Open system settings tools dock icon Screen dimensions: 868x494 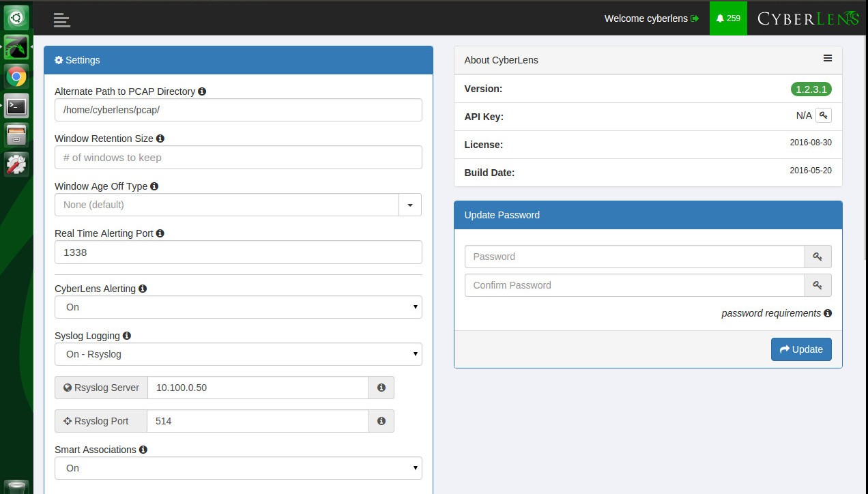point(16,164)
